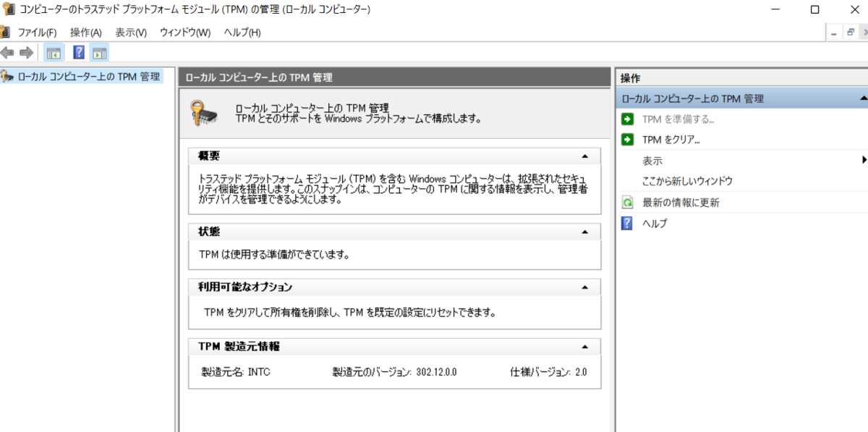Click the MMC document icon in menu bar
The image size is (868, 432).
[4, 33]
